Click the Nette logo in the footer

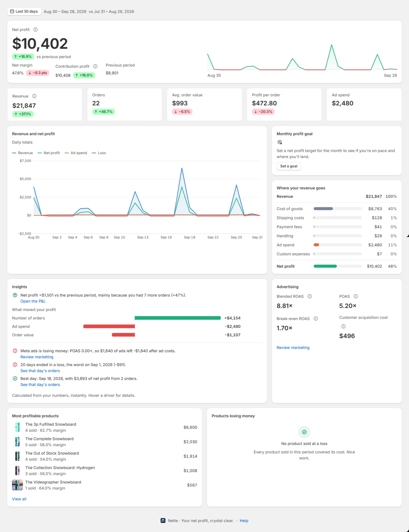(163, 521)
